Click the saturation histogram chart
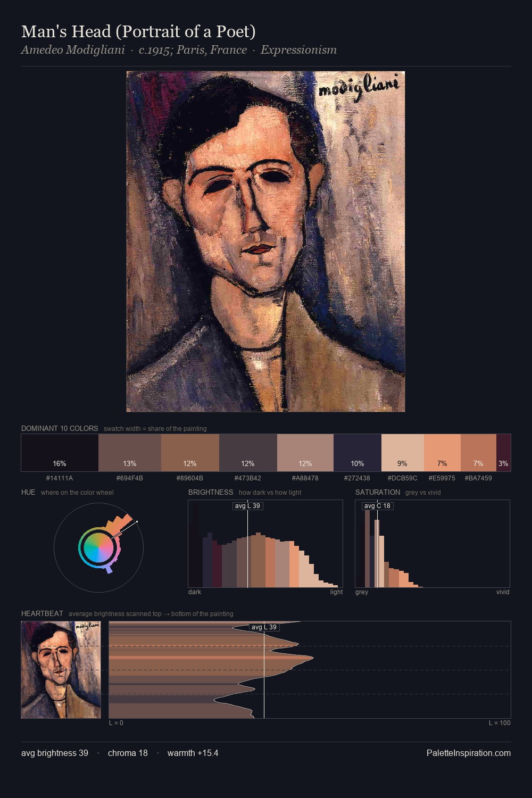532x798 pixels. point(433,544)
